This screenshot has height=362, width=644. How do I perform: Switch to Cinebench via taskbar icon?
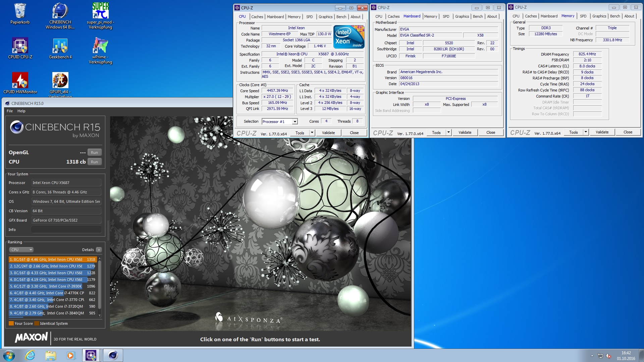pos(113,355)
